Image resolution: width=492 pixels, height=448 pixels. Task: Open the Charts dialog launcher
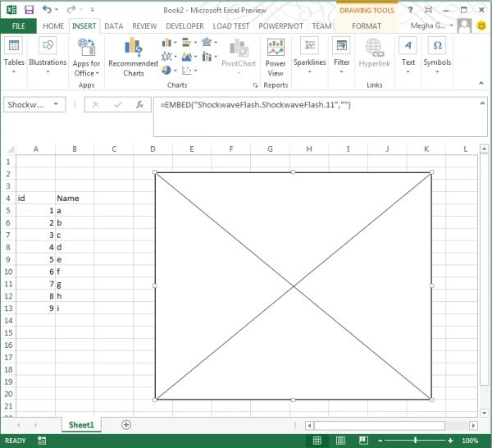(x=255, y=85)
